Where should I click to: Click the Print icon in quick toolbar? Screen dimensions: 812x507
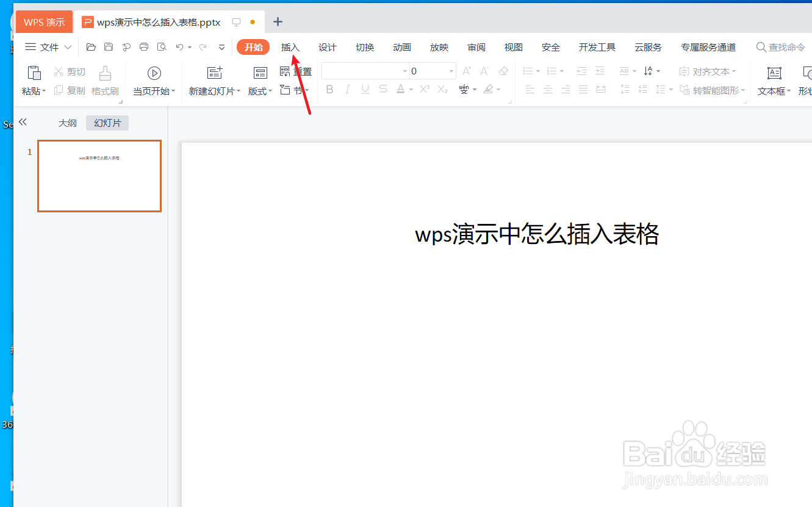(x=144, y=47)
